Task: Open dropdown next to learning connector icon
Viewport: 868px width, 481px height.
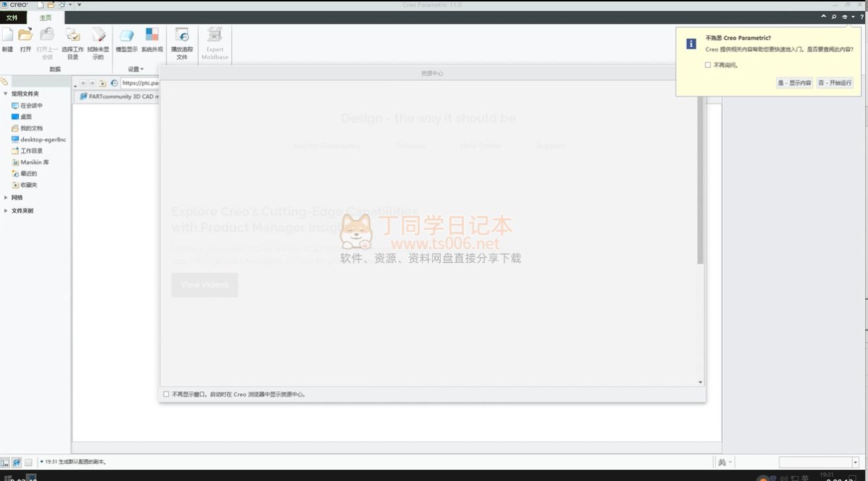Action: 853,17
